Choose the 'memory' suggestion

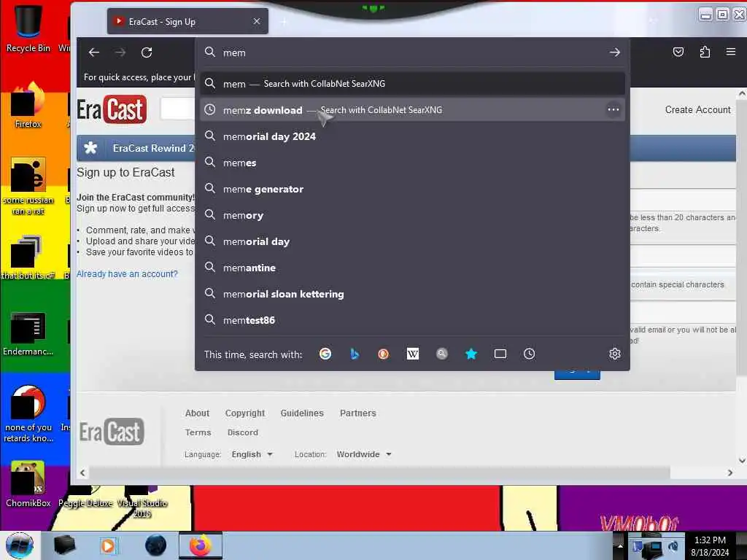(x=412, y=215)
